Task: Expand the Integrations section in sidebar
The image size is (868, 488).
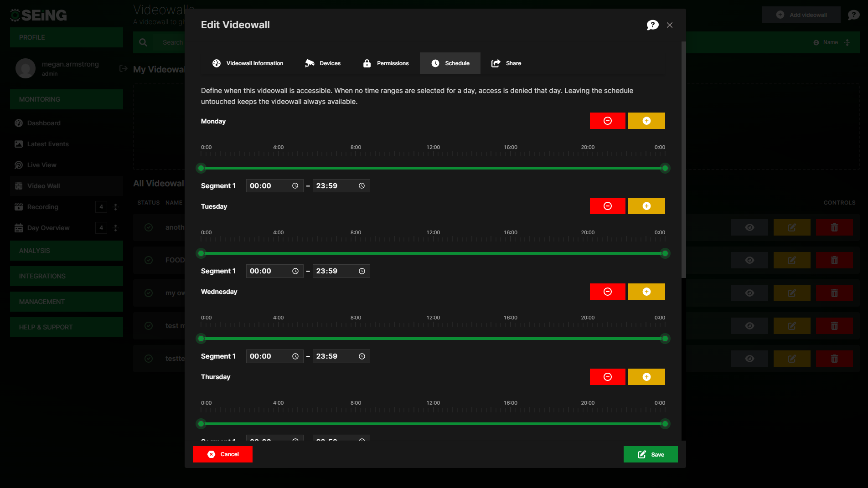Action: tap(67, 276)
